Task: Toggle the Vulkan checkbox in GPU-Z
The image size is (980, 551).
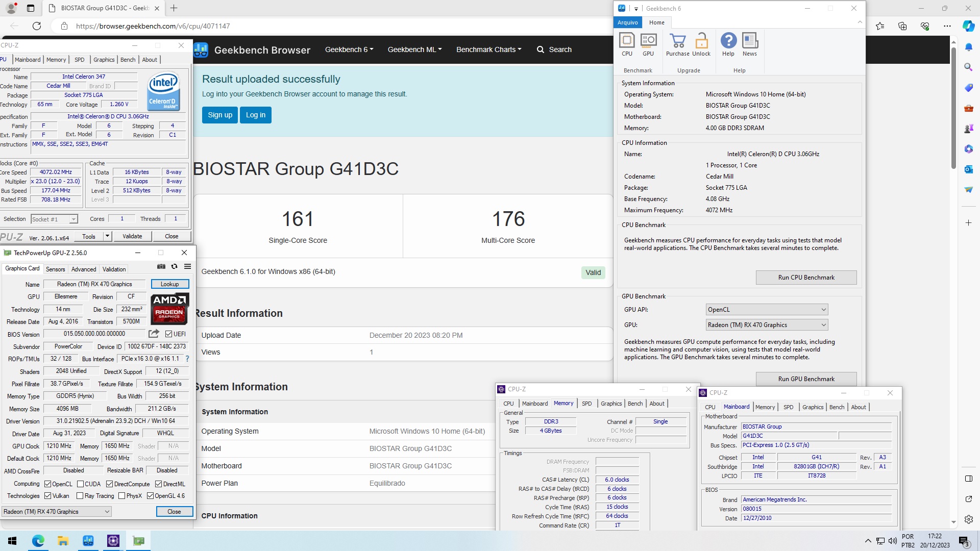Action: [x=47, y=496]
